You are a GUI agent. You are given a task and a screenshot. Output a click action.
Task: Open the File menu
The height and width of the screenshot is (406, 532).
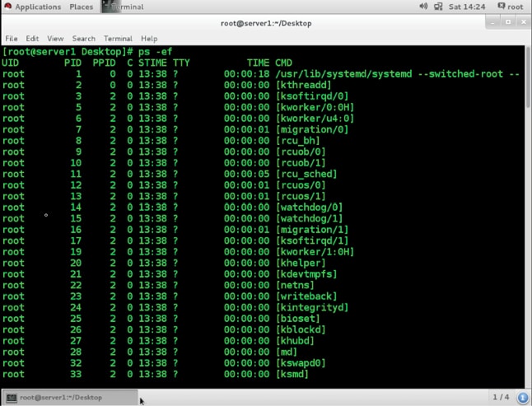tap(12, 39)
